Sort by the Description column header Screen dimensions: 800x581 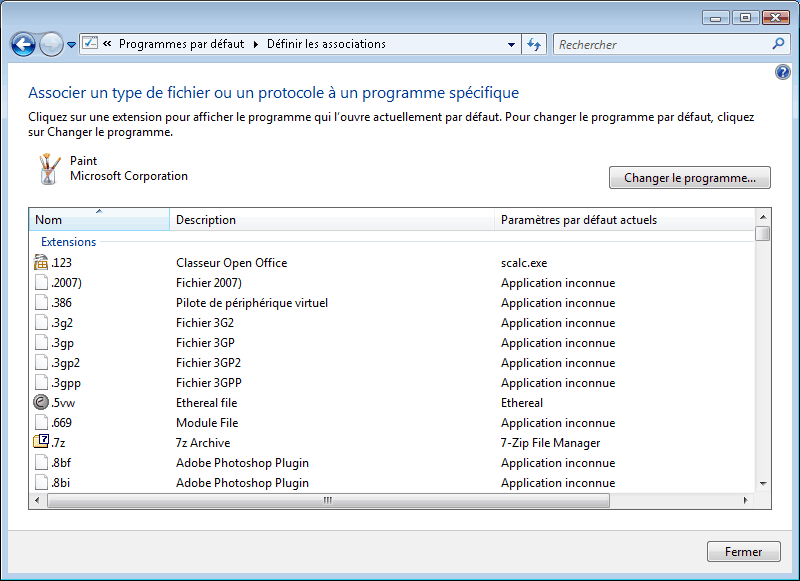pos(332,219)
